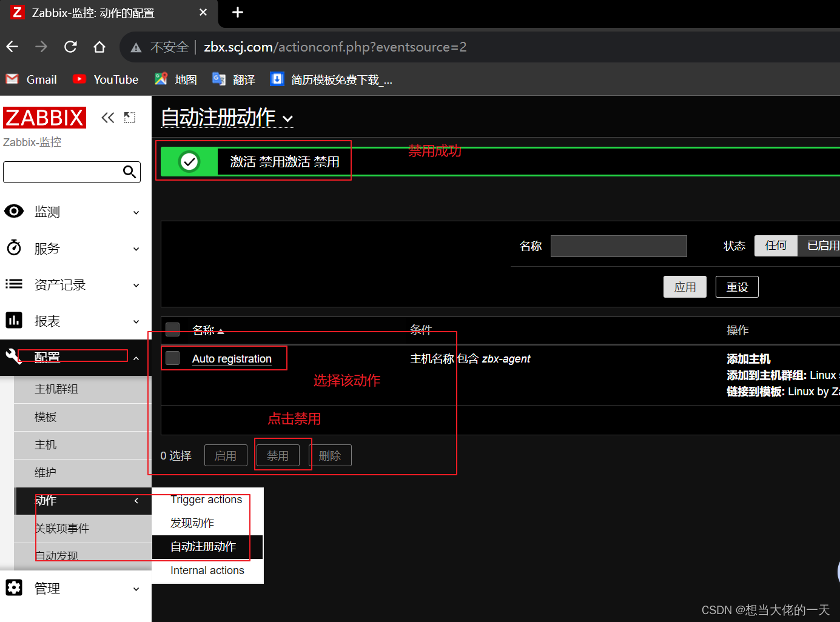Click the 重设 filter button

pyautogui.click(x=737, y=287)
